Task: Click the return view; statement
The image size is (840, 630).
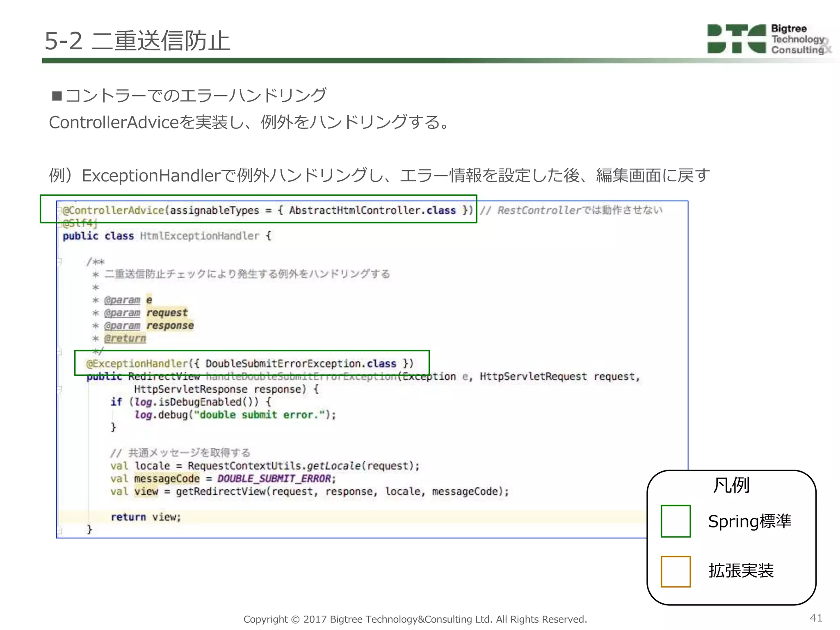Action: (x=146, y=517)
